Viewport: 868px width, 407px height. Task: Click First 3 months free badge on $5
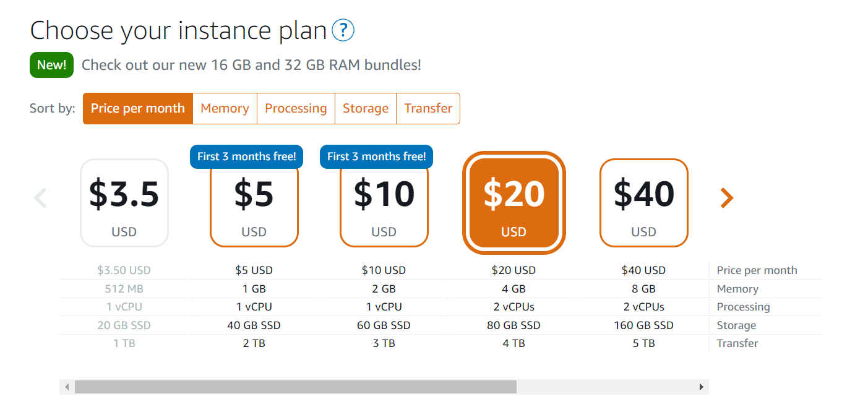246,156
